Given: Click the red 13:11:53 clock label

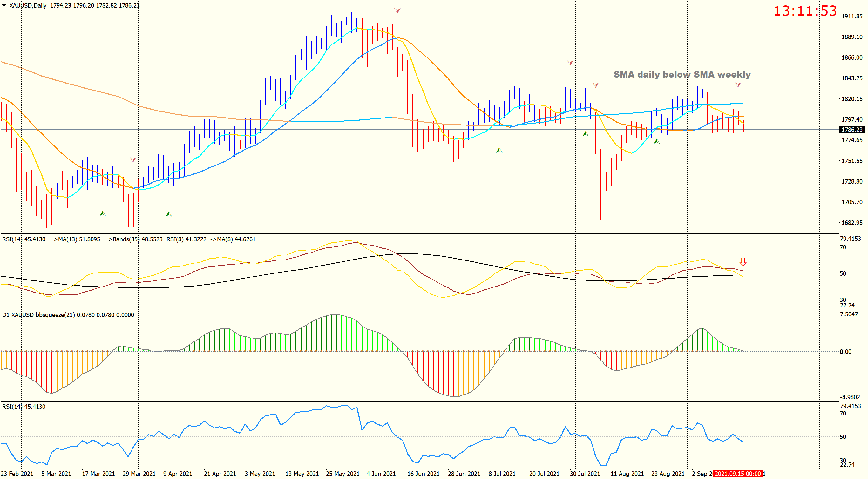Looking at the screenshot, I should [x=805, y=11].
